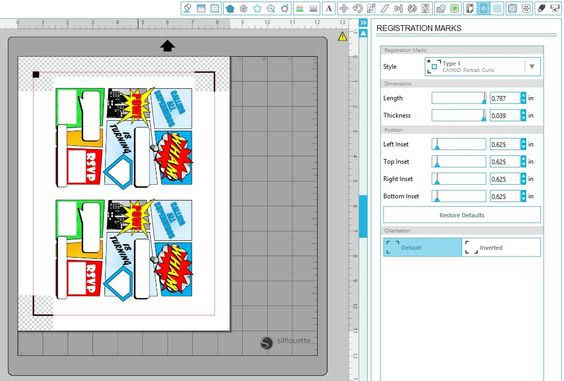This screenshot has height=381, width=564.
Task: Click the faint grid icon in toolbar
Action: point(497,8)
